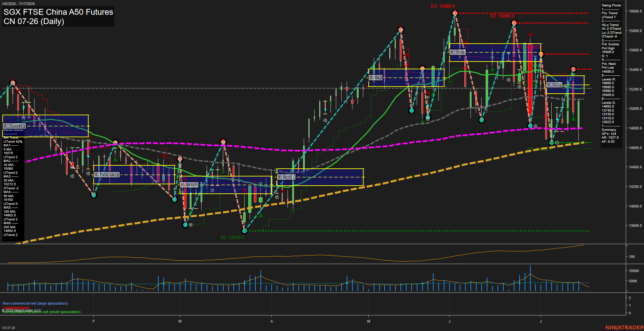Select the M:May monthly range label

tap(375, 77)
